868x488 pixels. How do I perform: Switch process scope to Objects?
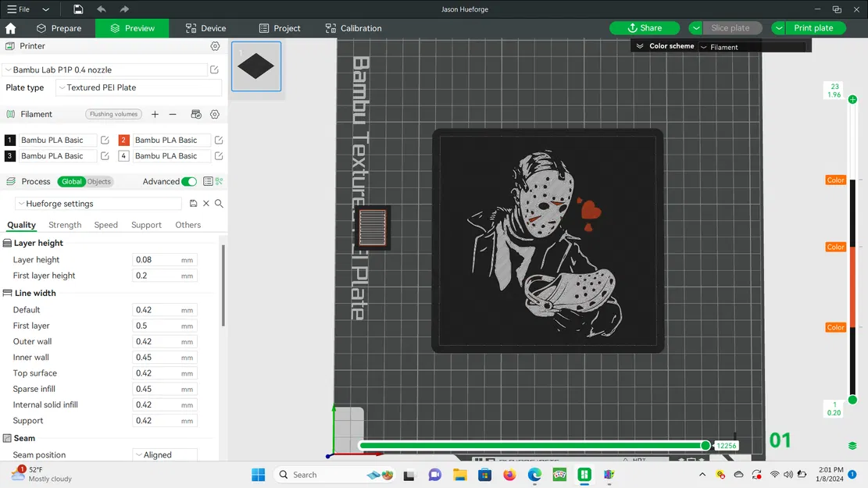click(x=99, y=181)
